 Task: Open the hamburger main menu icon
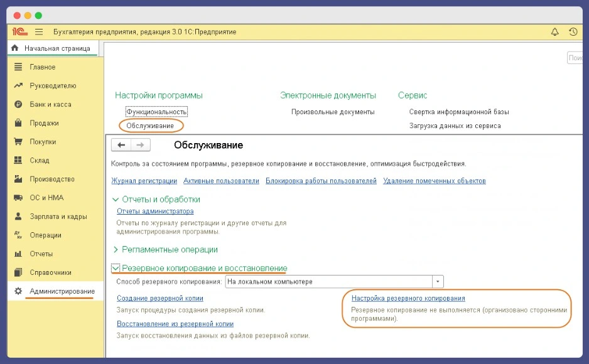click(x=39, y=32)
